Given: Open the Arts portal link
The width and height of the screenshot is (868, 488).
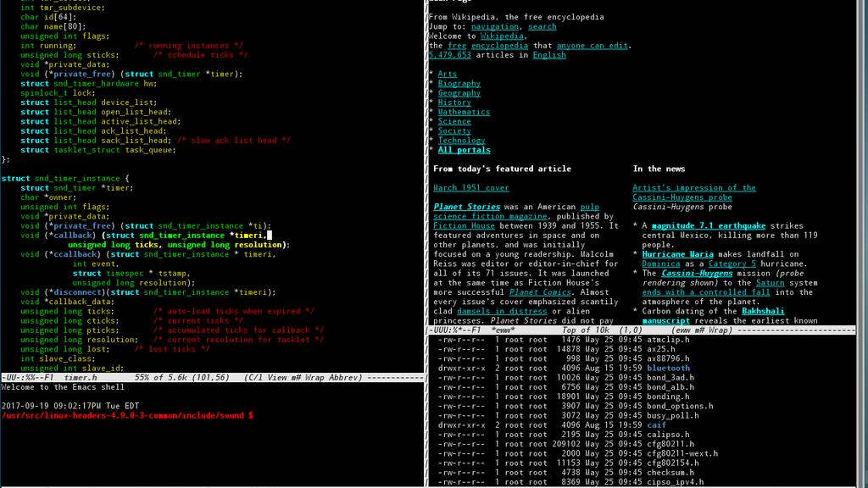Looking at the screenshot, I should pyautogui.click(x=448, y=74).
